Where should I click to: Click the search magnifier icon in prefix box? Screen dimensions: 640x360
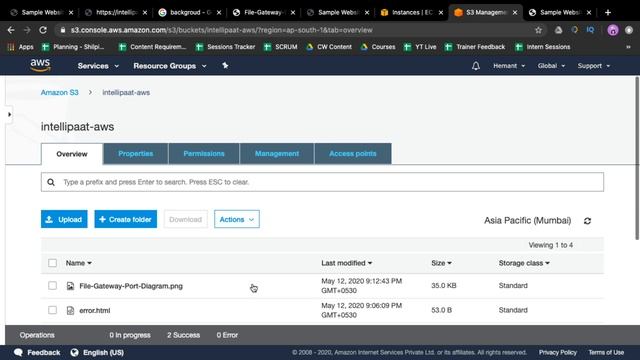[x=51, y=182]
